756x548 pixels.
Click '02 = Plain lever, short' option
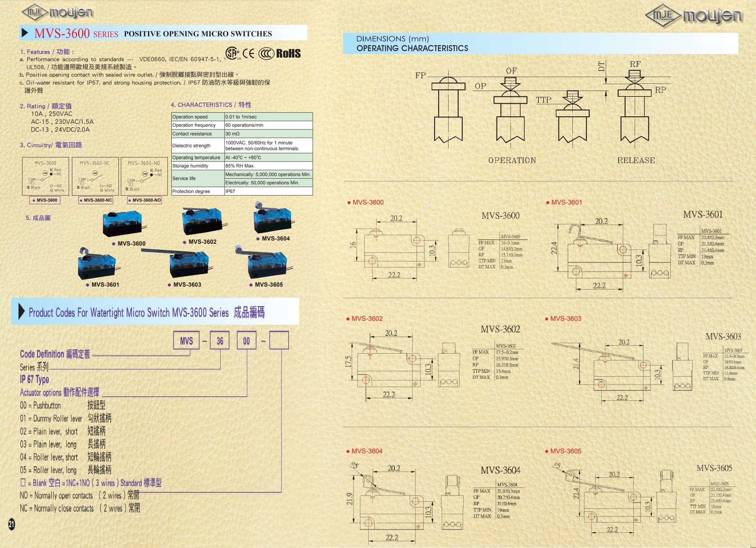coord(63,431)
